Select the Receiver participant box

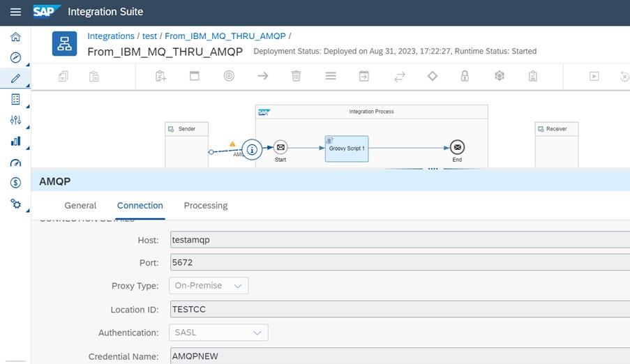click(x=557, y=144)
